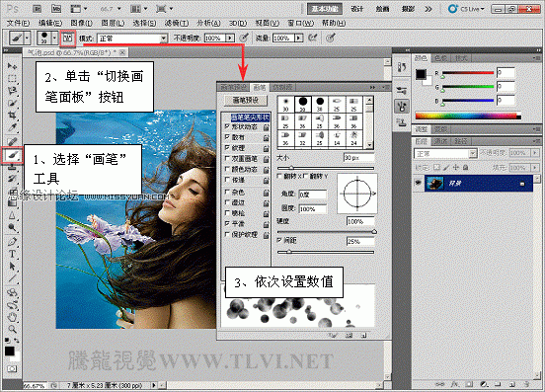Open the Layers opacity 不透明度 arrow
The image size is (545, 392).
click(535, 153)
